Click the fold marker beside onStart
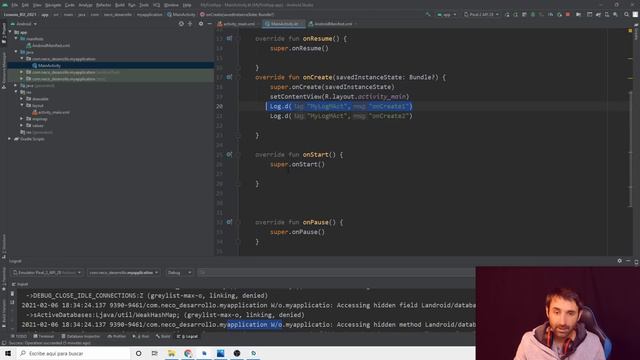The image size is (640, 360). [x=238, y=155]
